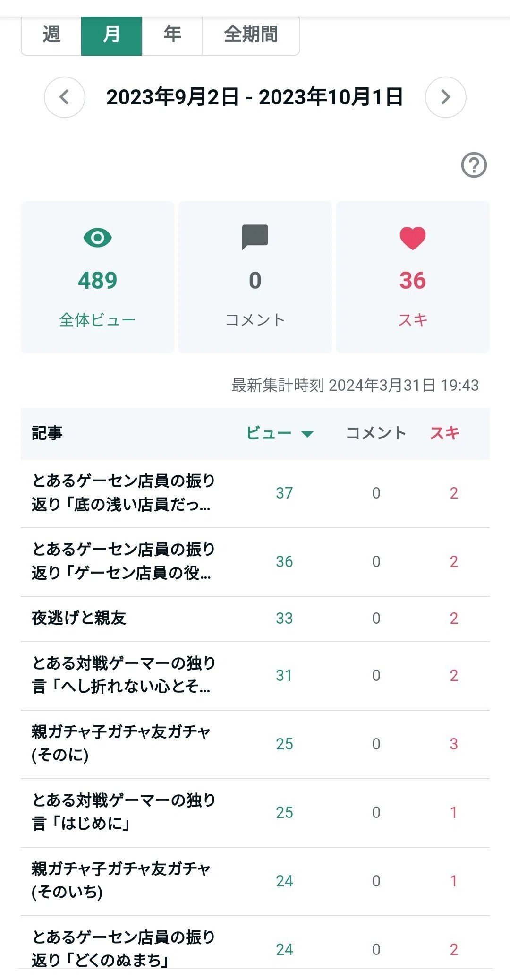
Task: Click the 36 スキ summary card
Action: 413,277
